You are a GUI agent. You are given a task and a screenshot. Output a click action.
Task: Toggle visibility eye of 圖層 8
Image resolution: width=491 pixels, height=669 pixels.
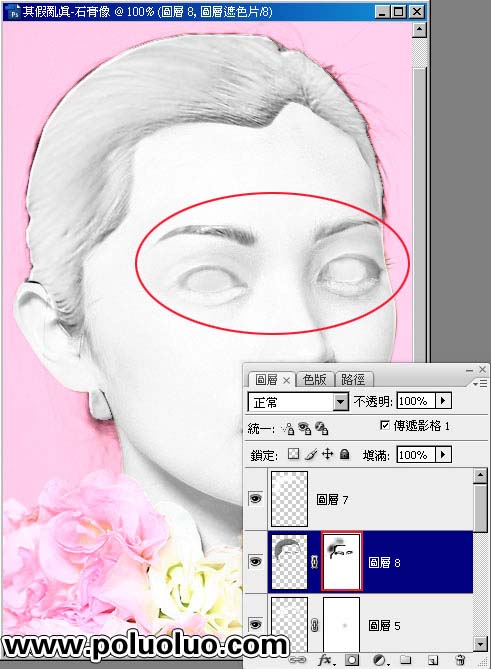coord(256,561)
